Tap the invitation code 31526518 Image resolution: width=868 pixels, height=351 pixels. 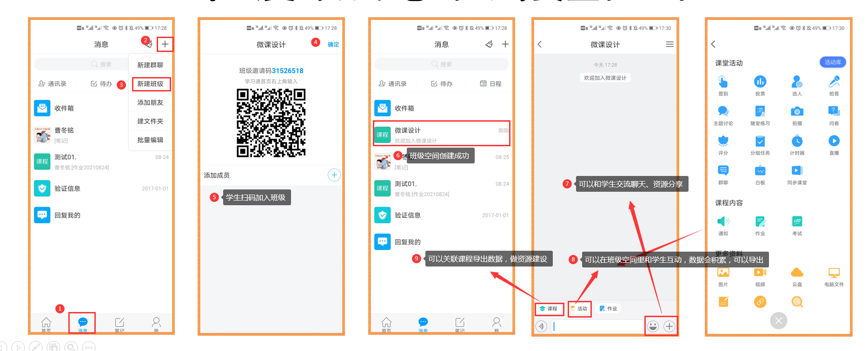tap(288, 71)
